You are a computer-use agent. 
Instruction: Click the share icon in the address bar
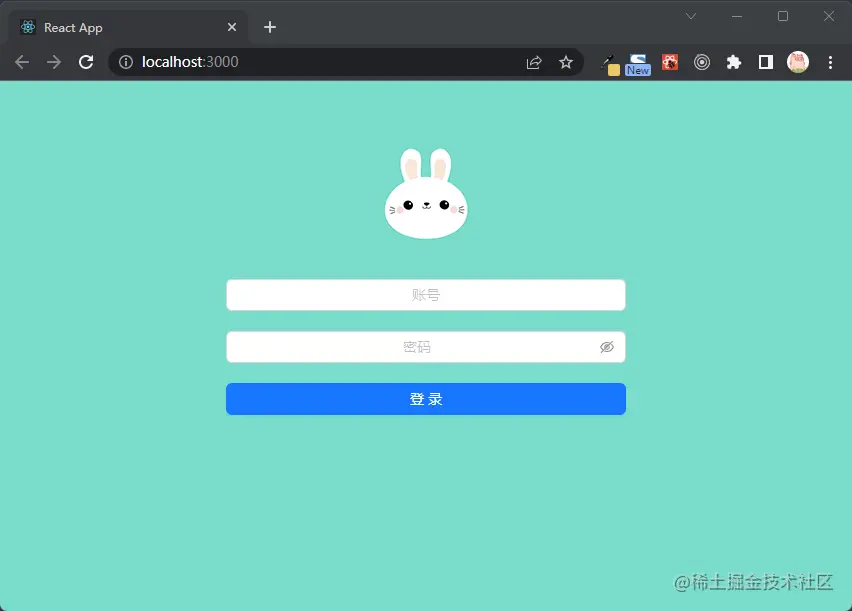click(534, 61)
